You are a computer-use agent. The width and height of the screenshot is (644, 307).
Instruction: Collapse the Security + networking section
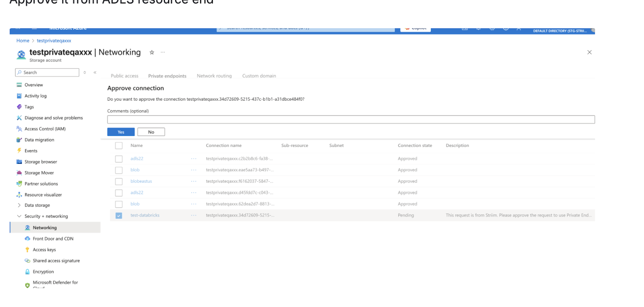[19, 216]
